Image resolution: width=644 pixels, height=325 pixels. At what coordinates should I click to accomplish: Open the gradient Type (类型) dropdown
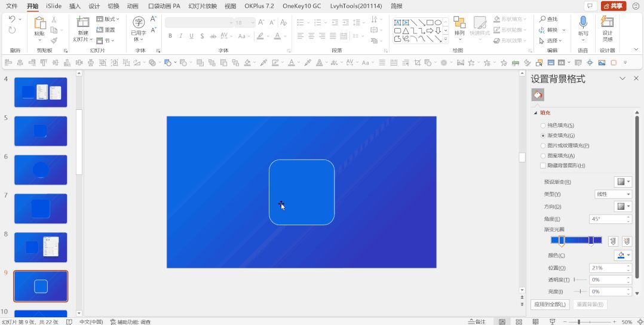point(613,194)
